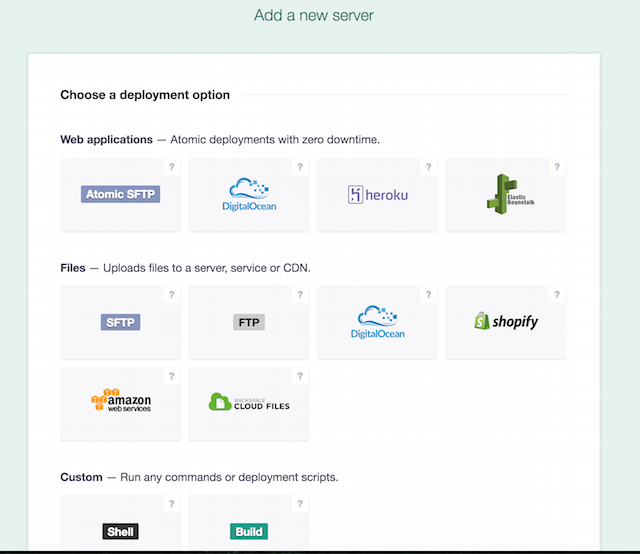Choose the Shell custom deployment option
The image size is (640, 554).
[x=120, y=523]
